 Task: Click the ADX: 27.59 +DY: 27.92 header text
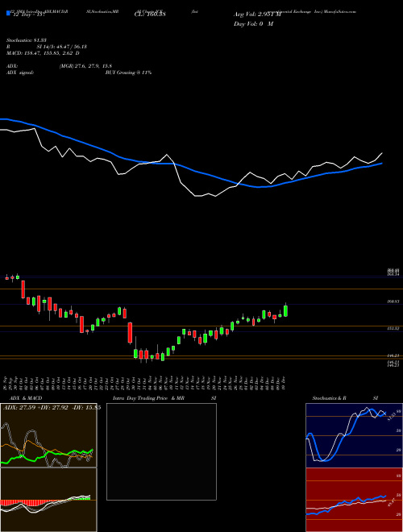pyautogui.click(x=52, y=408)
